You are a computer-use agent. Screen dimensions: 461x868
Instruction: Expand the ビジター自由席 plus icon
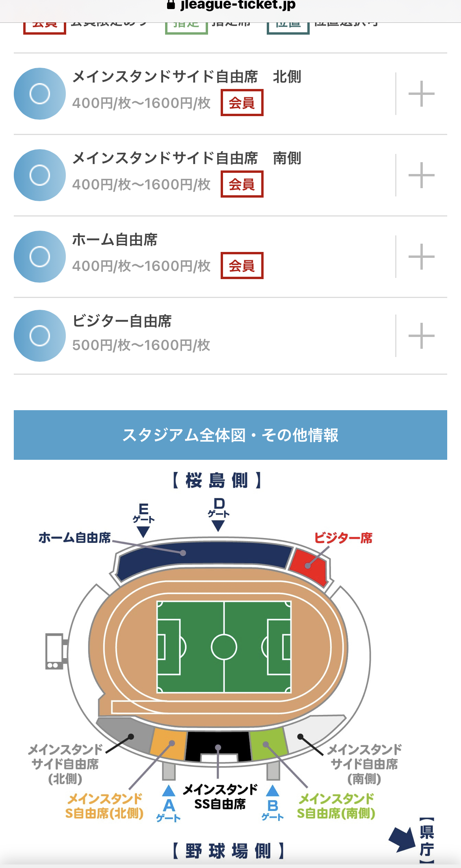coord(421,336)
